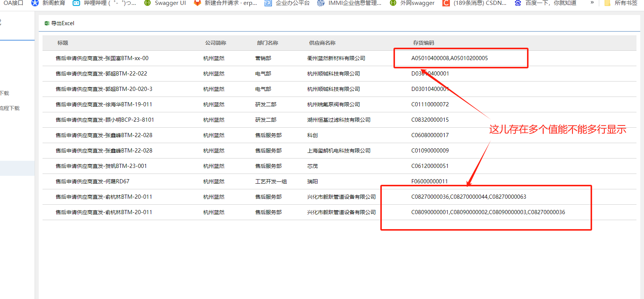The image size is (644, 299).
Task: Open the GitLab 新建合并请求 bookmark
Action: tap(225, 3)
